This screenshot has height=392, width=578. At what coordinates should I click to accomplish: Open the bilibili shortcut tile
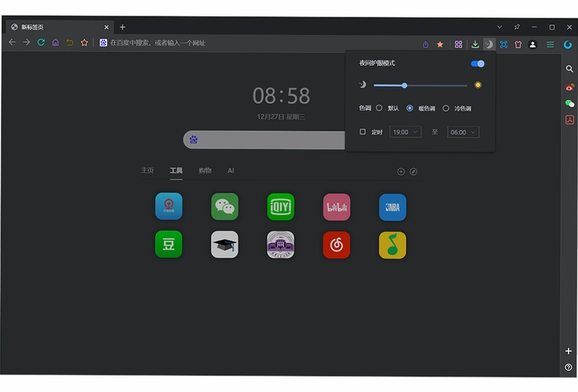click(x=337, y=207)
